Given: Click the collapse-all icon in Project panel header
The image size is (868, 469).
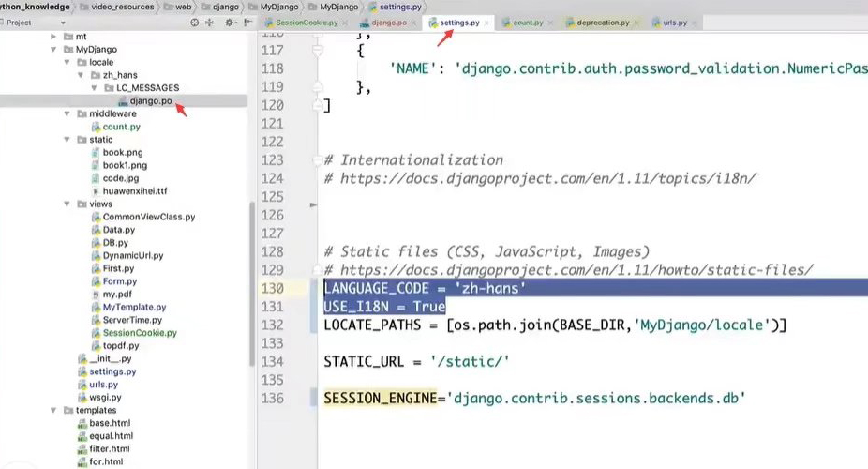Looking at the screenshot, I should pyautogui.click(x=209, y=23).
